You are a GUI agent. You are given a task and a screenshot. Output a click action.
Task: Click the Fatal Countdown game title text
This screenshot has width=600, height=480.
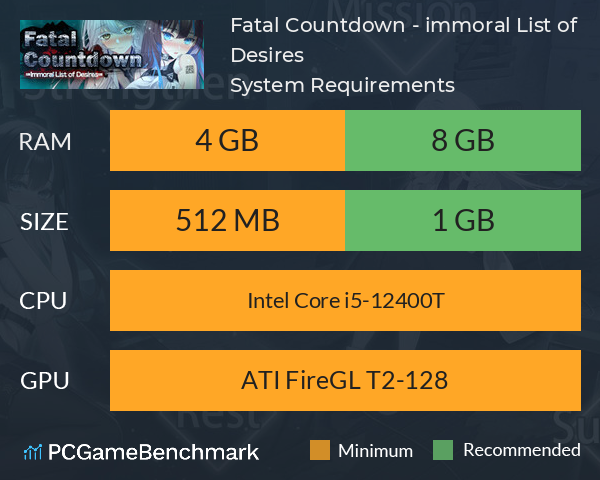tap(404, 40)
